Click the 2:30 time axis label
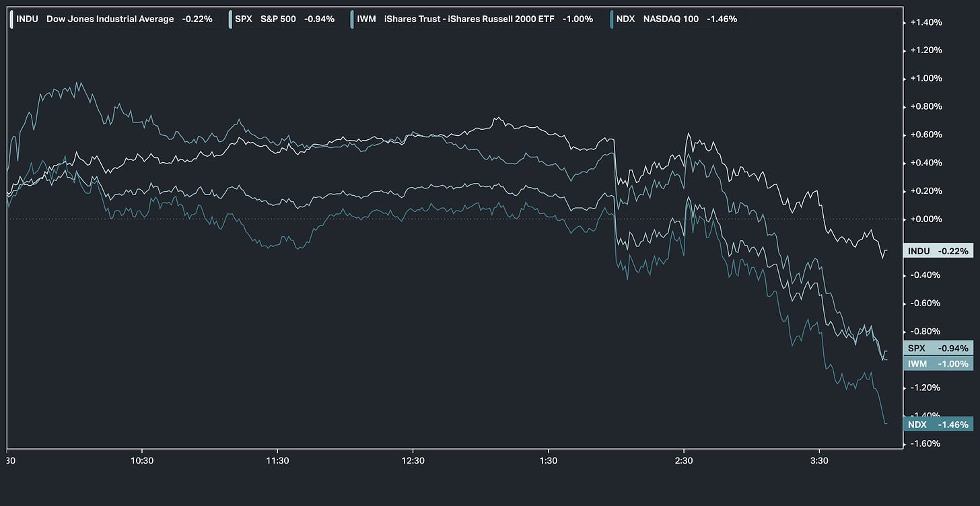 coord(684,461)
